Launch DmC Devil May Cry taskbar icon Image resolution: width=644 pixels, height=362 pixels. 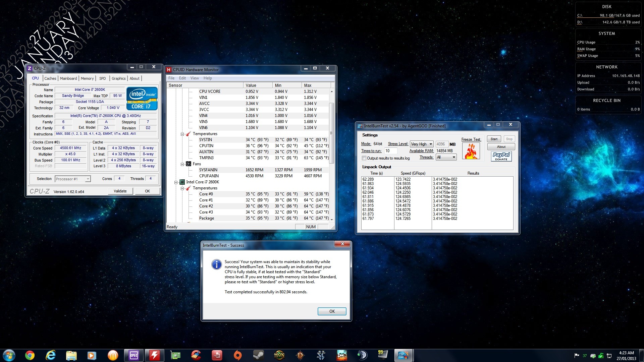342,355
